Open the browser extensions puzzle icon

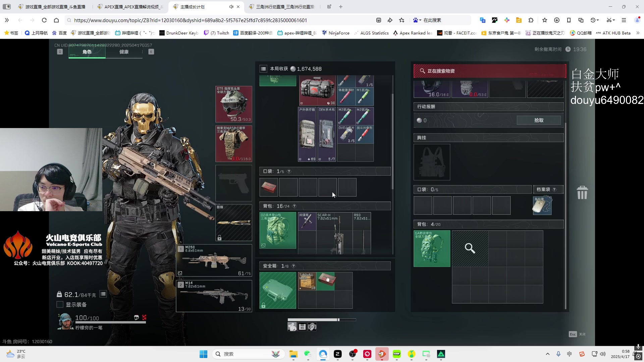[x=531, y=20]
